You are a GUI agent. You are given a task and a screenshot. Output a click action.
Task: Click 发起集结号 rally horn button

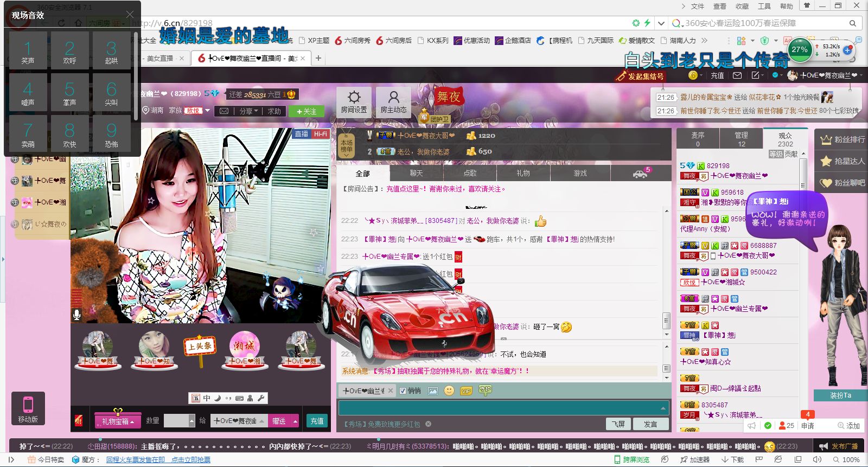tap(641, 76)
